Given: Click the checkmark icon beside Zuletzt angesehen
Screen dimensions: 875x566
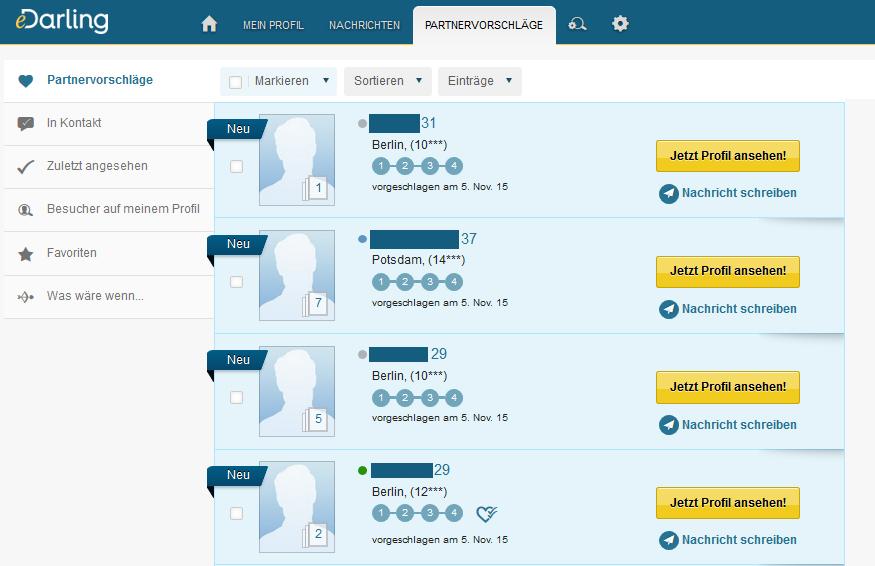Looking at the screenshot, I should (26, 166).
